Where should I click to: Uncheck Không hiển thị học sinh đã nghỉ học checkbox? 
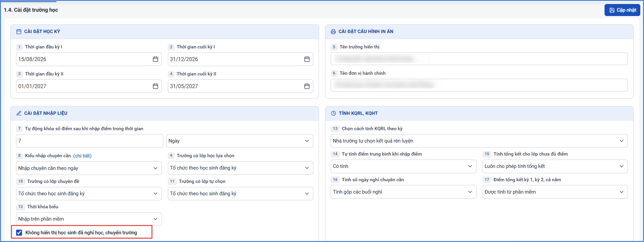point(19,233)
